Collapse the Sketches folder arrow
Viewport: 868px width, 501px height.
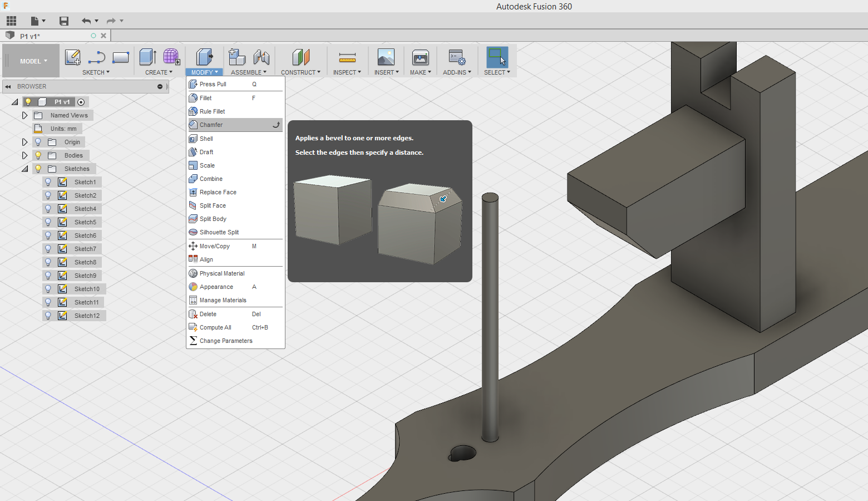25,169
